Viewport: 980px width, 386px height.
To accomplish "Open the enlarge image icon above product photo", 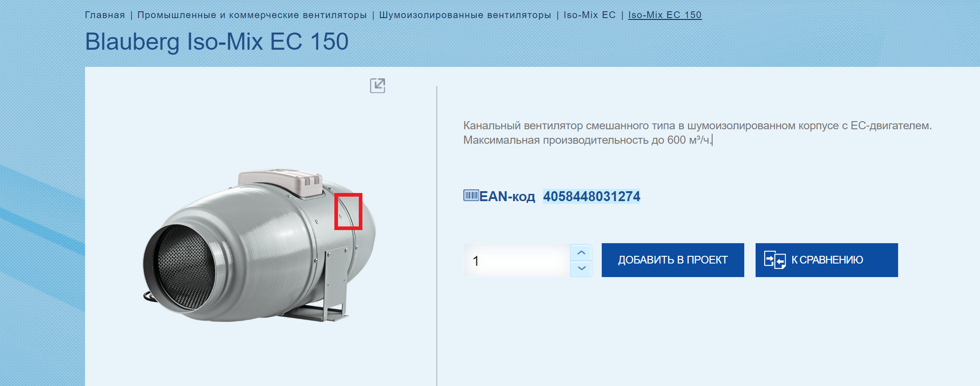I will [377, 85].
